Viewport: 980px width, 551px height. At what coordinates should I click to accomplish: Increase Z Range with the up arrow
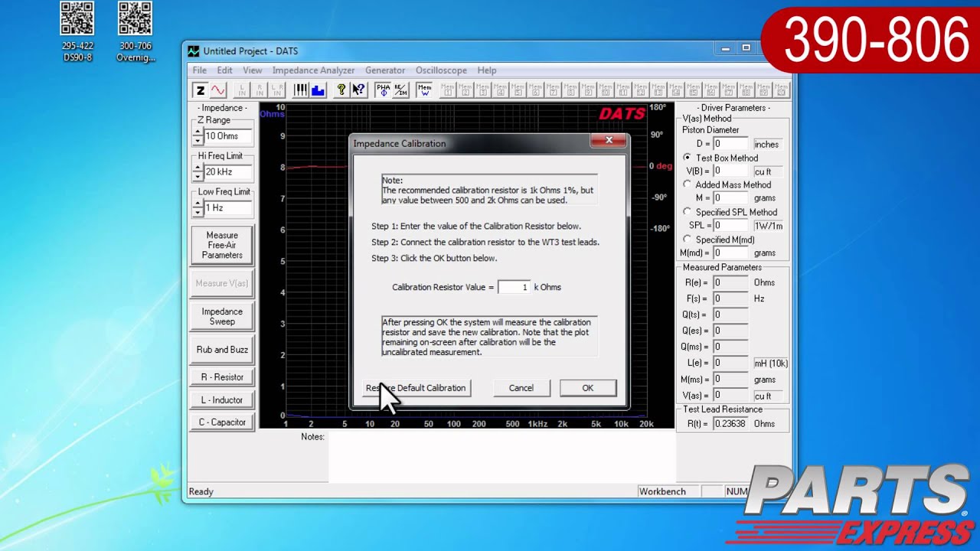click(198, 132)
